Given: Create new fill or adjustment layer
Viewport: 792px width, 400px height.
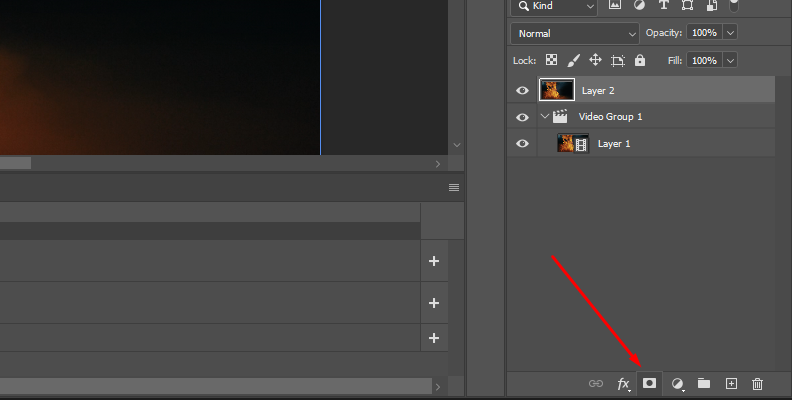Looking at the screenshot, I should click(677, 383).
